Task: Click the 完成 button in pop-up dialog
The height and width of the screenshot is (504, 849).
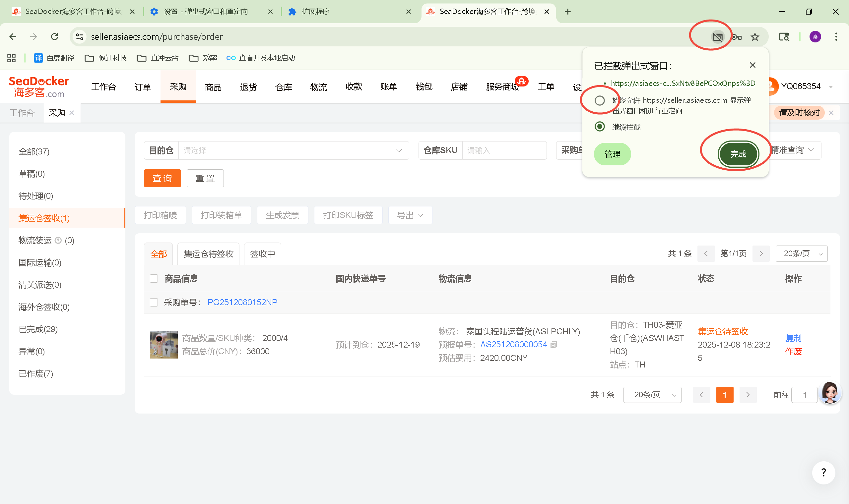Action: point(738,154)
